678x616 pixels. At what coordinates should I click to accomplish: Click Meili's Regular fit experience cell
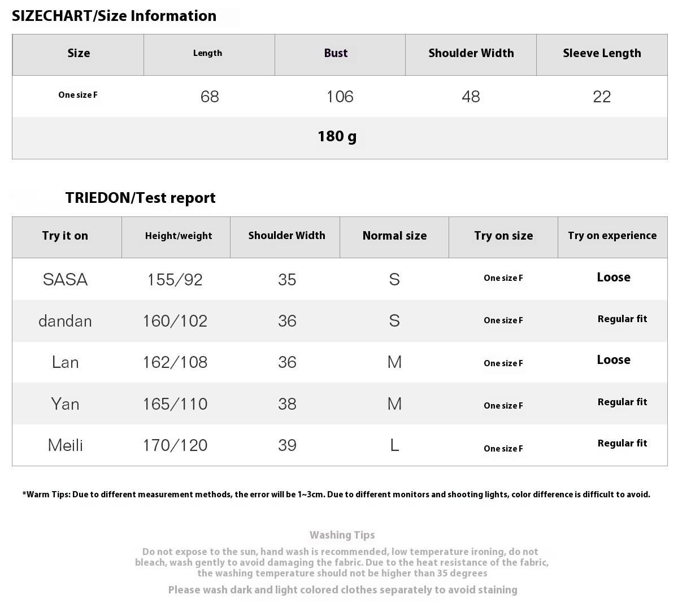(x=623, y=444)
